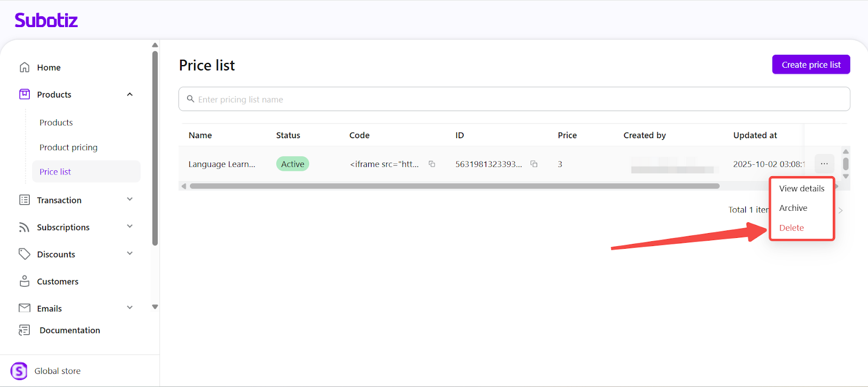Viewport: 868px width, 387px height.
Task: Open Product pricing in sidebar
Action: coord(68,147)
